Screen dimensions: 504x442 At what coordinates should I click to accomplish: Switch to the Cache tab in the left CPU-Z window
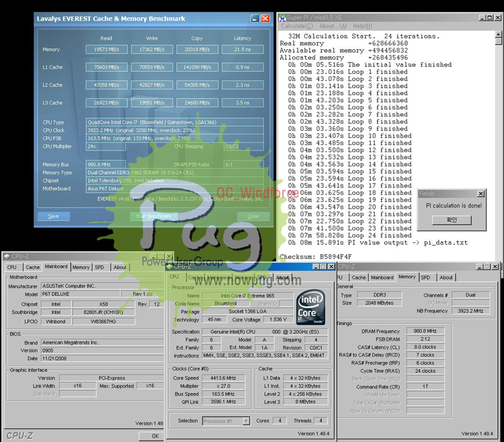tap(33, 267)
